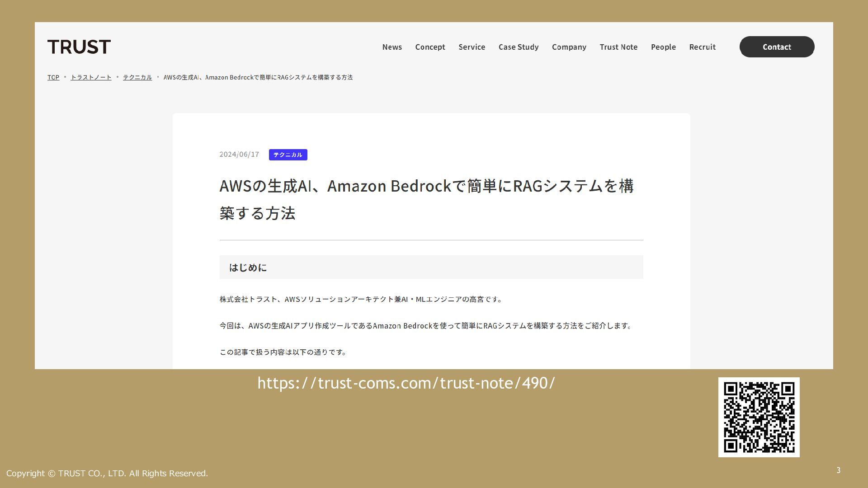Open Case Study in navigation

point(519,47)
